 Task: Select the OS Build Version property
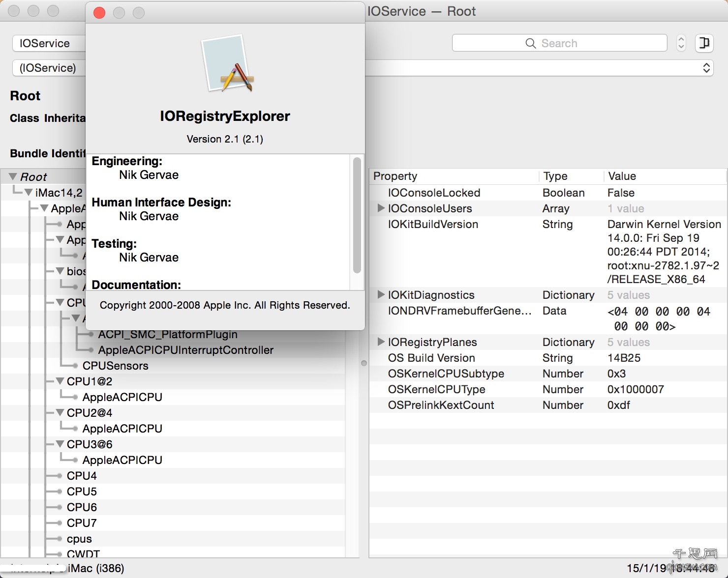pyautogui.click(x=431, y=358)
